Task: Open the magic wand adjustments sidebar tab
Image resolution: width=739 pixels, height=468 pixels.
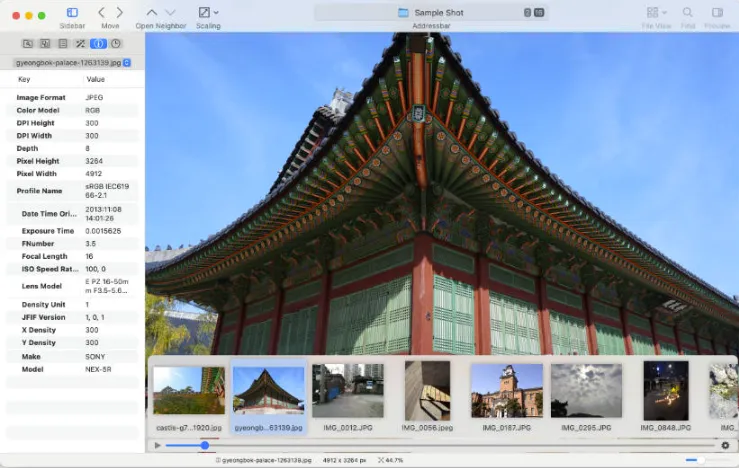Action: [x=80, y=44]
